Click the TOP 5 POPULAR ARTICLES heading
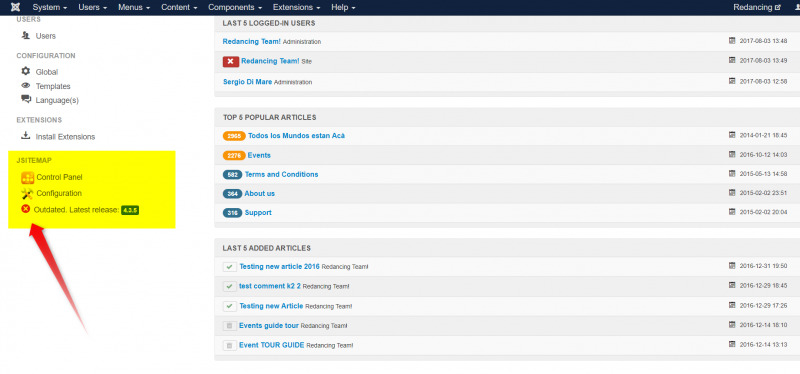This screenshot has width=800, height=374. (269, 117)
